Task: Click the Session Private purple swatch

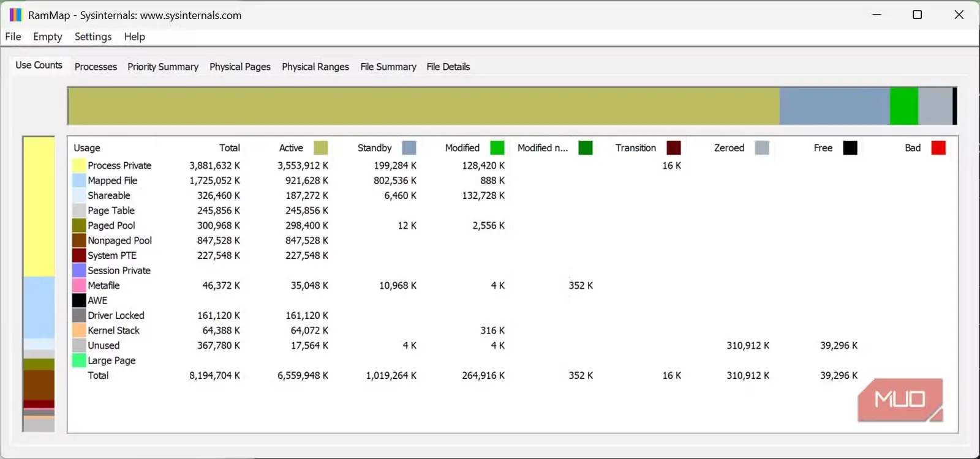Action: coord(79,271)
